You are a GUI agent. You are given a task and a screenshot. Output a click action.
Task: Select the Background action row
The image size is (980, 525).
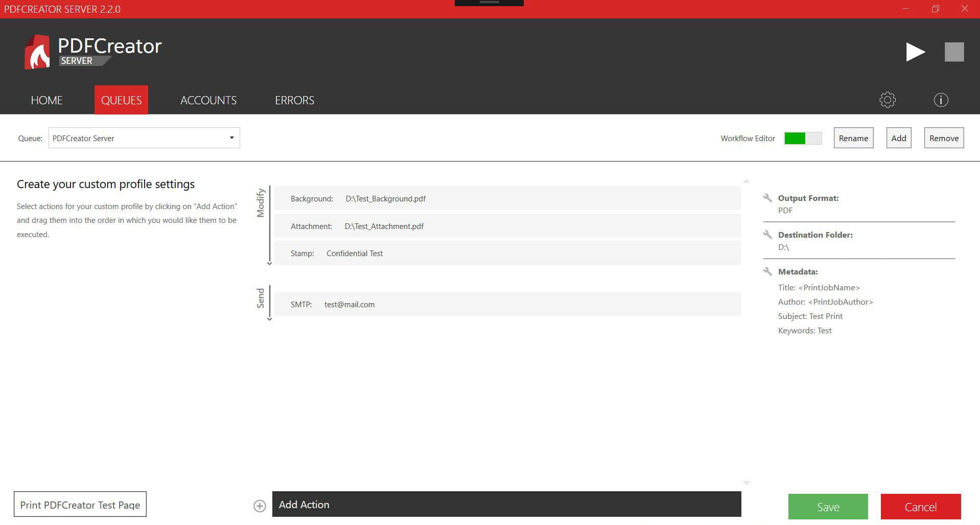pyautogui.click(x=507, y=198)
